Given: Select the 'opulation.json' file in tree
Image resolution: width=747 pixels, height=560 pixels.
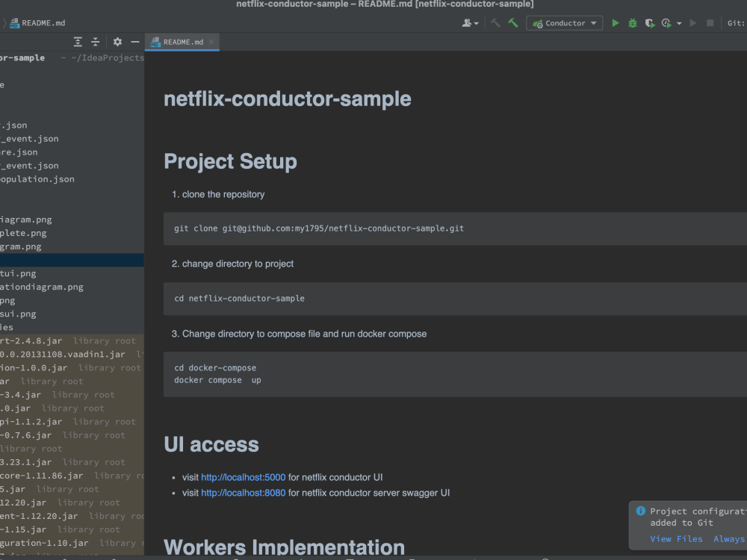Looking at the screenshot, I should click(72, 179).
